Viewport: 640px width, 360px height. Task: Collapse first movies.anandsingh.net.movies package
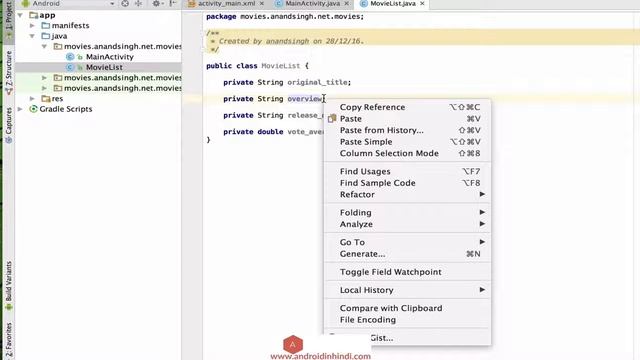click(x=44, y=47)
